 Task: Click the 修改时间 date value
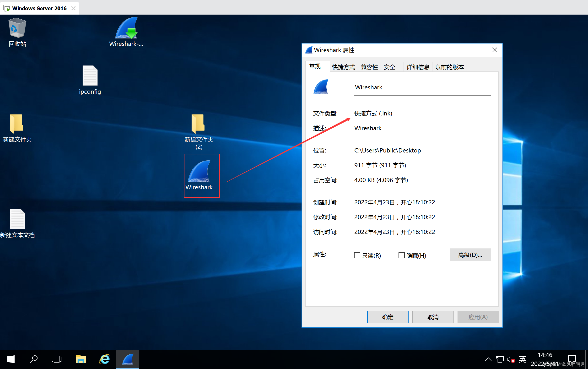click(394, 217)
